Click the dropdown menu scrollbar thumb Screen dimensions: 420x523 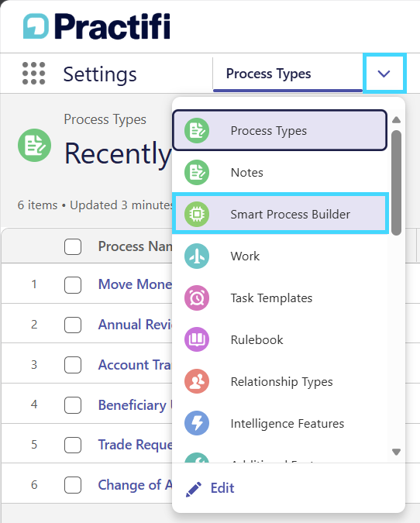coord(396,183)
